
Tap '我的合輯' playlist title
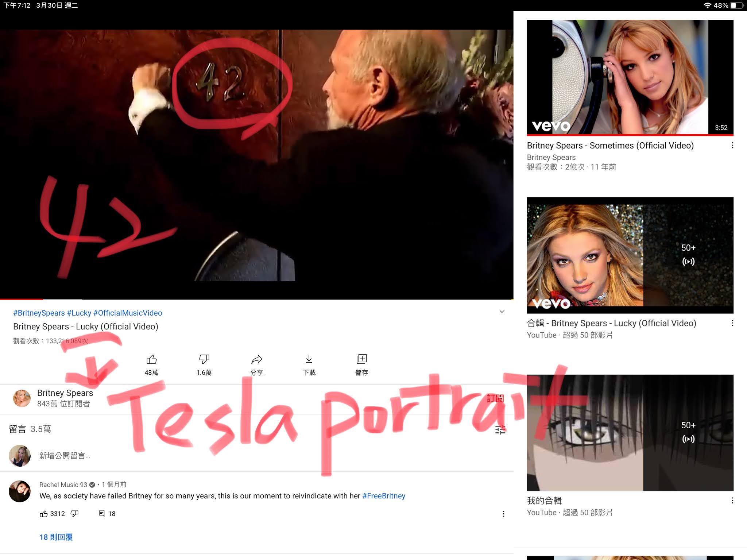[544, 501]
